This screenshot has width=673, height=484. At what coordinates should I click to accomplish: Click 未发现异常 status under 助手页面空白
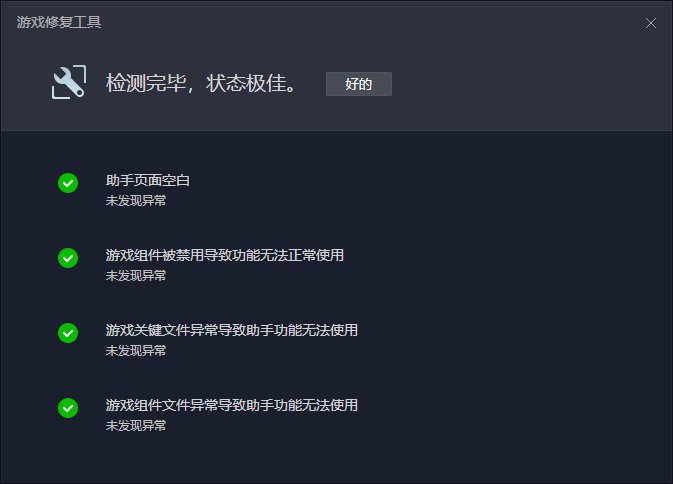click(x=136, y=200)
